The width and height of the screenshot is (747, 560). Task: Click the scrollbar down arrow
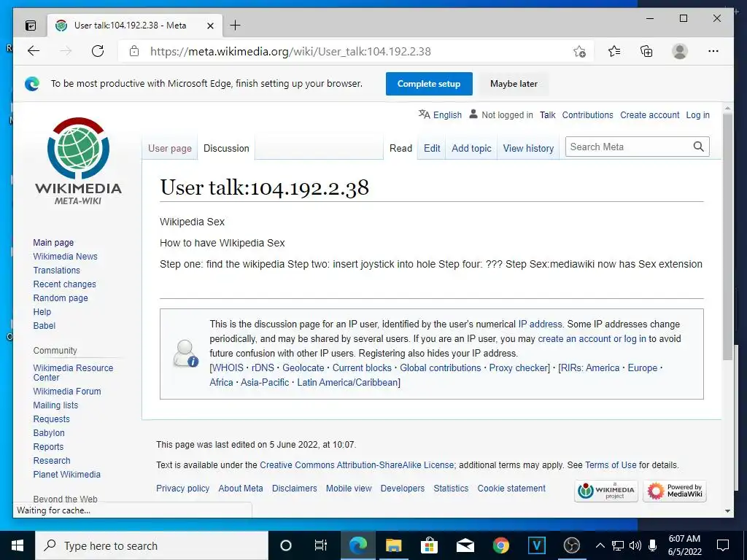pyautogui.click(x=727, y=511)
